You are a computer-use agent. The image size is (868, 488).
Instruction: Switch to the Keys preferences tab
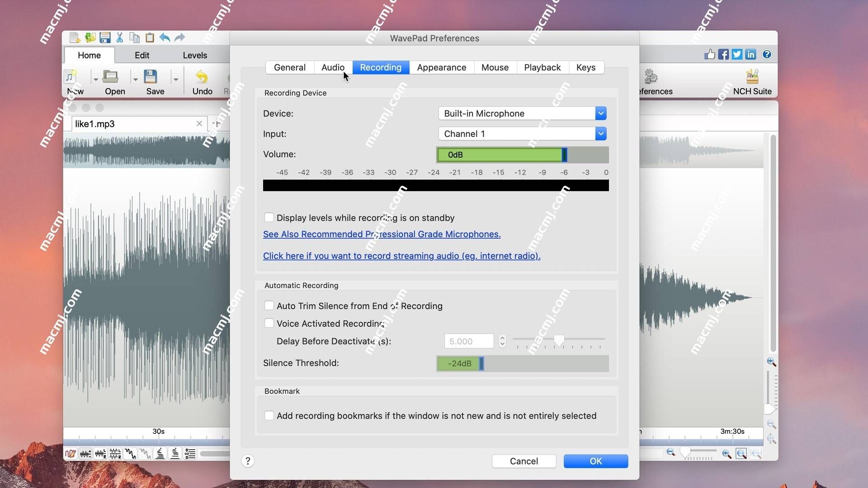click(586, 67)
